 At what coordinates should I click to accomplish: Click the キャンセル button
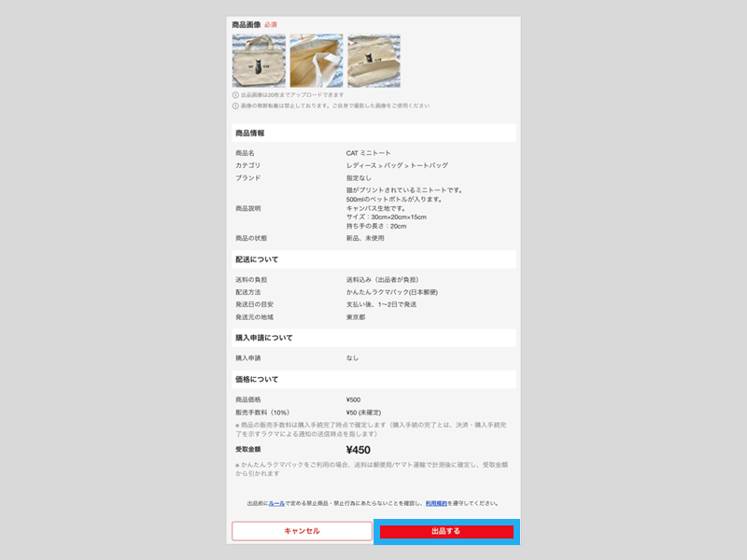tap(302, 531)
